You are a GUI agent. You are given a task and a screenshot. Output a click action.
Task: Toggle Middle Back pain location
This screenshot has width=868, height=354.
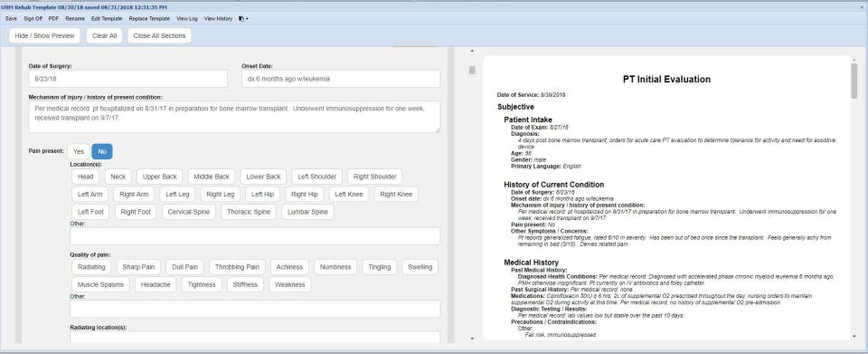[212, 177]
